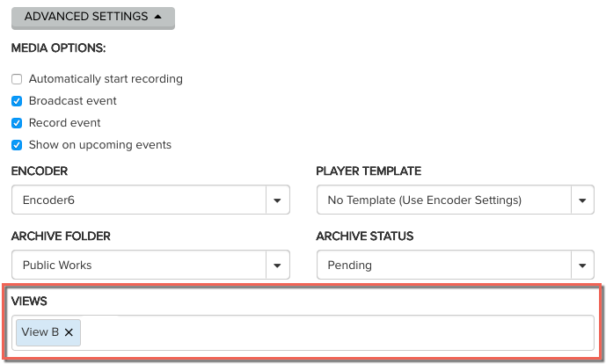
Task: Select the View B tag label
Action: click(x=40, y=332)
